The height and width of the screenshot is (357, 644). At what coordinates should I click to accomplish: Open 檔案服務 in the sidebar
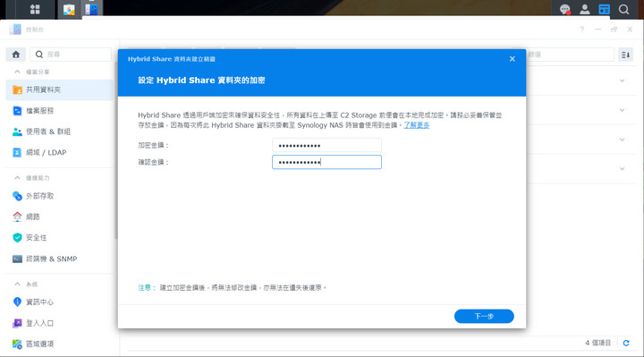[60, 111]
